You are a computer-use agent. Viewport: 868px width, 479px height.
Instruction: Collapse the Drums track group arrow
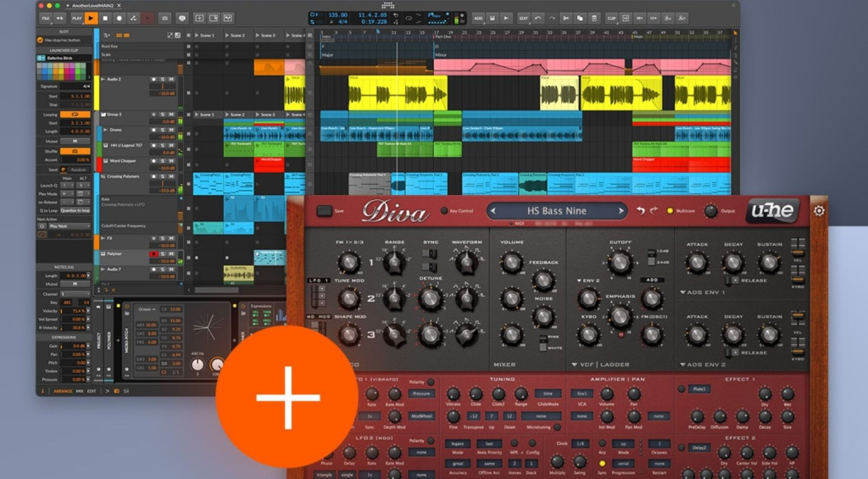(105, 130)
